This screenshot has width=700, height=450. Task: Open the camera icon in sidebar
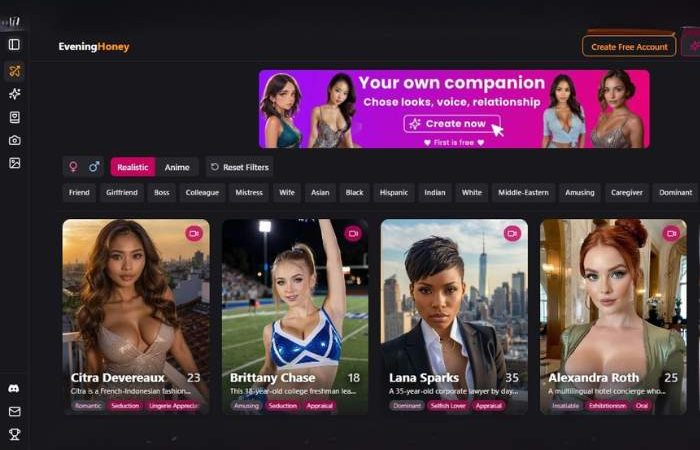[x=14, y=140]
